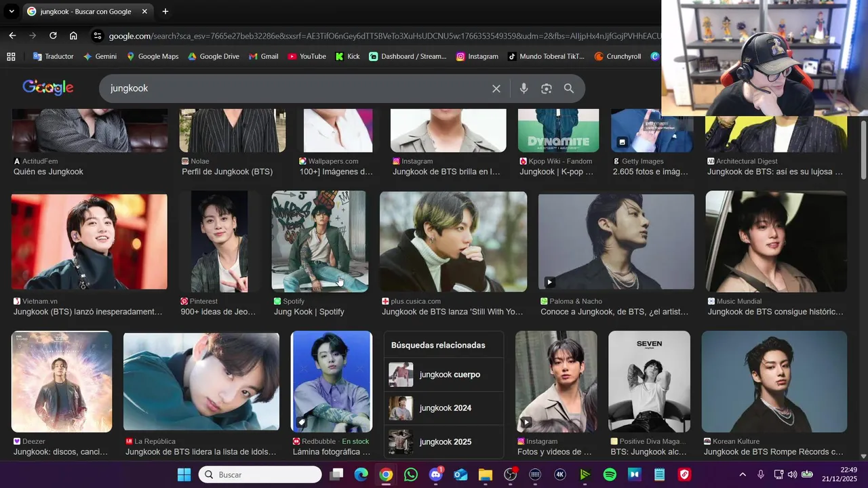Screen dimensions: 868x488
Task: Click the Getty Images 2.605 fotos caption
Action: [x=650, y=172]
